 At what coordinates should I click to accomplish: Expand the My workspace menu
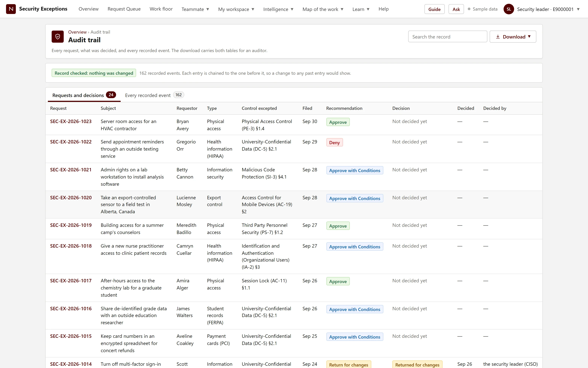click(236, 9)
